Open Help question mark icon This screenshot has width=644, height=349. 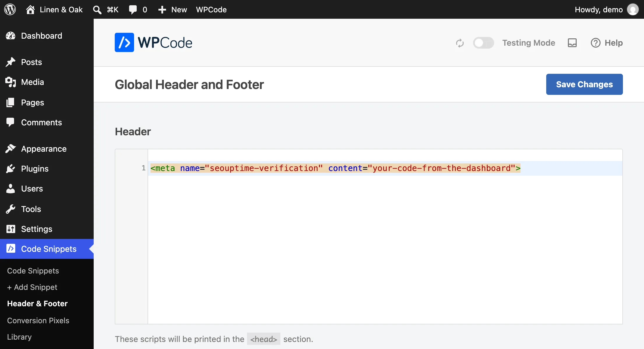(595, 43)
